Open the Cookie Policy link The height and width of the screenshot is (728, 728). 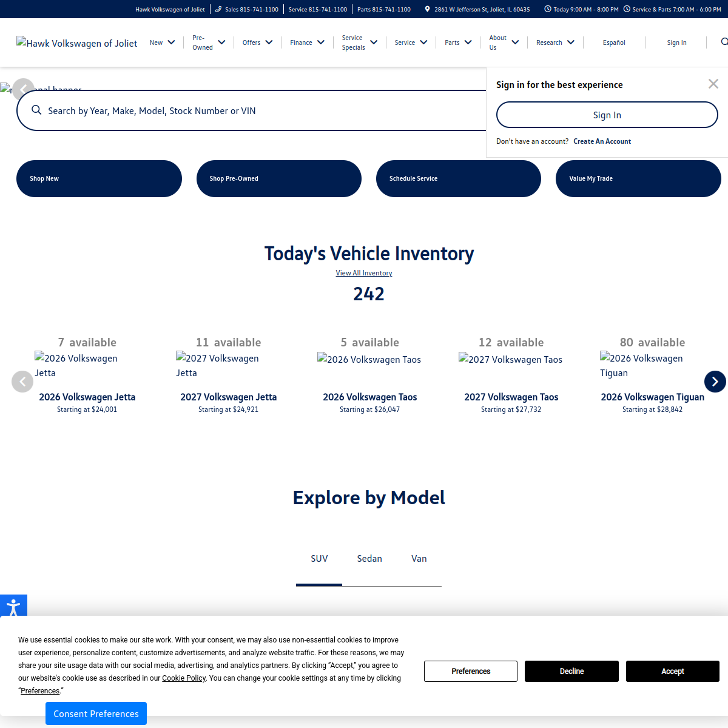tap(184, 678)
